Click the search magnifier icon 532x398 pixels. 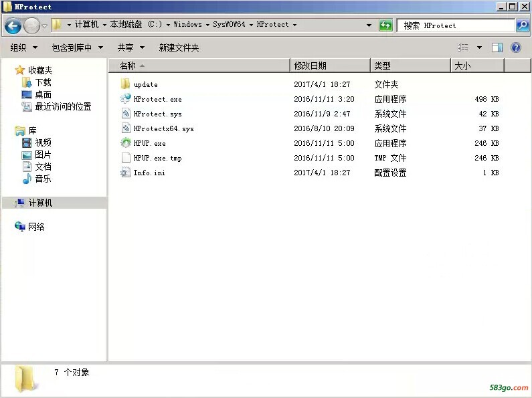tap(523, 25)
